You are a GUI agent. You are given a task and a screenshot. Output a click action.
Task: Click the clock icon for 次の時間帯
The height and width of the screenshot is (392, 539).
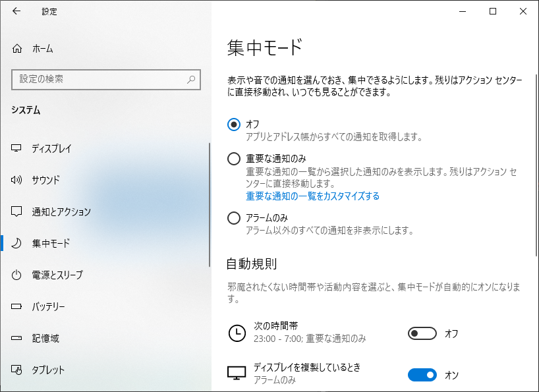[x=237, y=333]
